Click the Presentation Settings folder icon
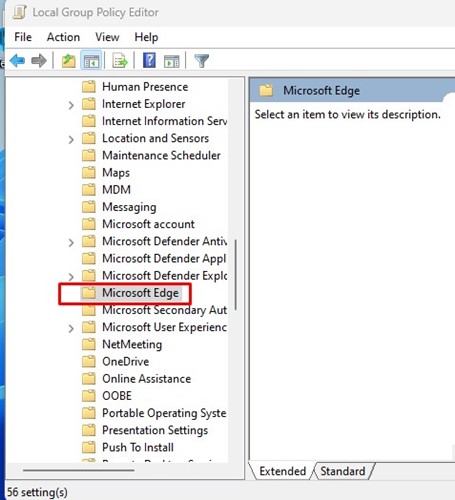 (89, 430)
